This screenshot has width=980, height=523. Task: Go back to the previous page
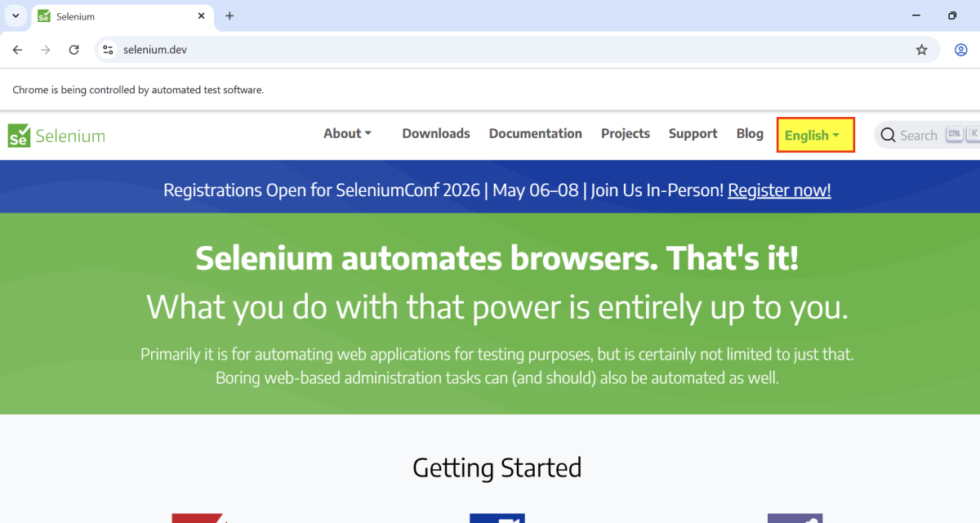[x=18, y=50]
